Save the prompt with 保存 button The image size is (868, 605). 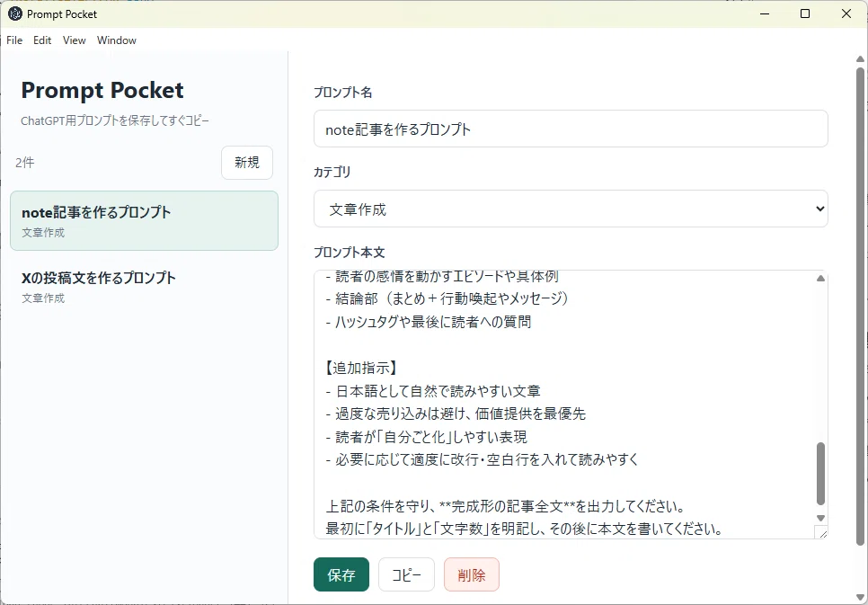tap(341, 574)
